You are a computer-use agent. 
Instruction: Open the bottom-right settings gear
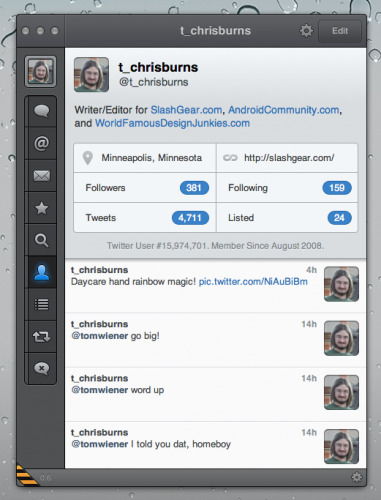point(357,477)
